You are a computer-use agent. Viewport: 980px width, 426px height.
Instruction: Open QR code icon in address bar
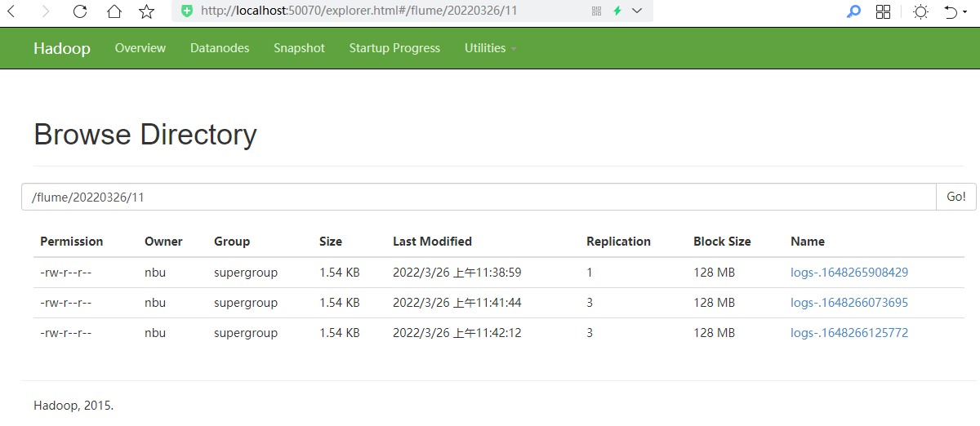point(596,11)
